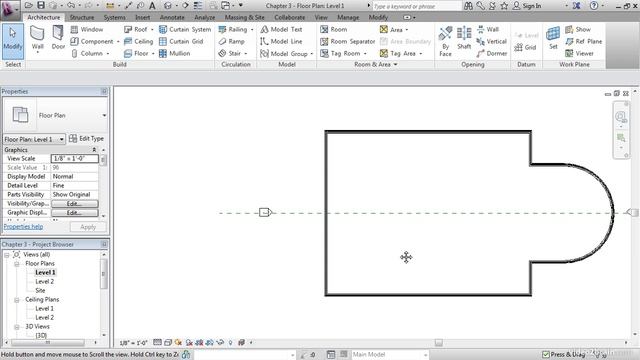Image resolution: width=640 pixels, height=360 pixels.
Task: Open the Site floor plan view
Action: click(40, 291)
